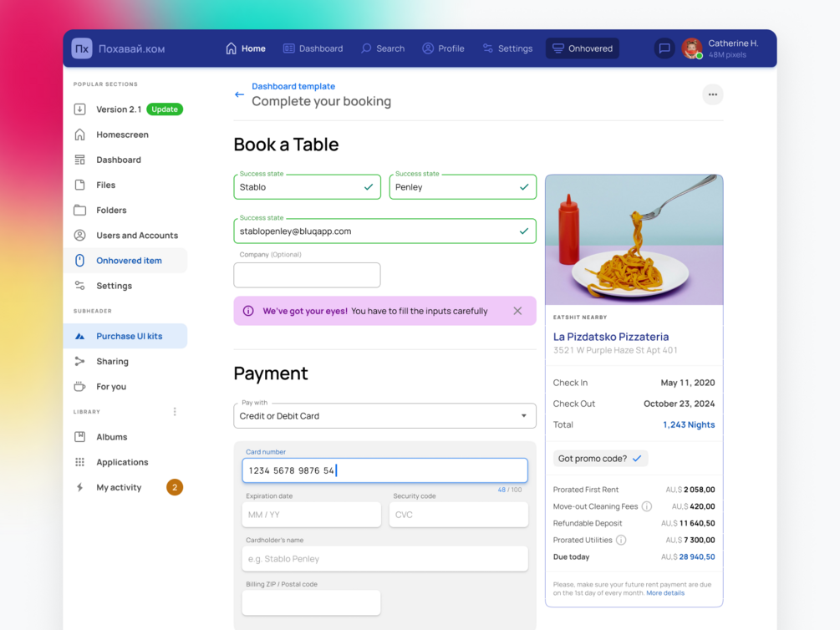Focus the Company (Optional) input
Image resolution: width=840 pixels, height=630 pixels.
(307, 275)
